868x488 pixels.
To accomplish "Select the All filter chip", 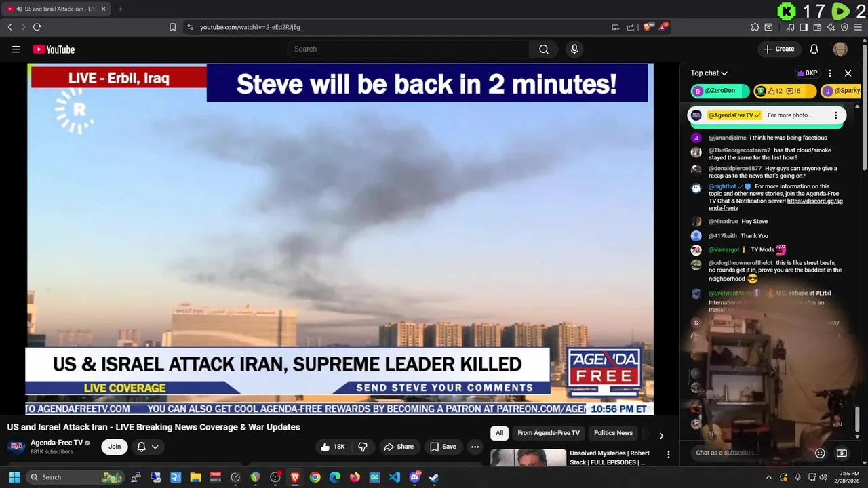I will point(499,433).
